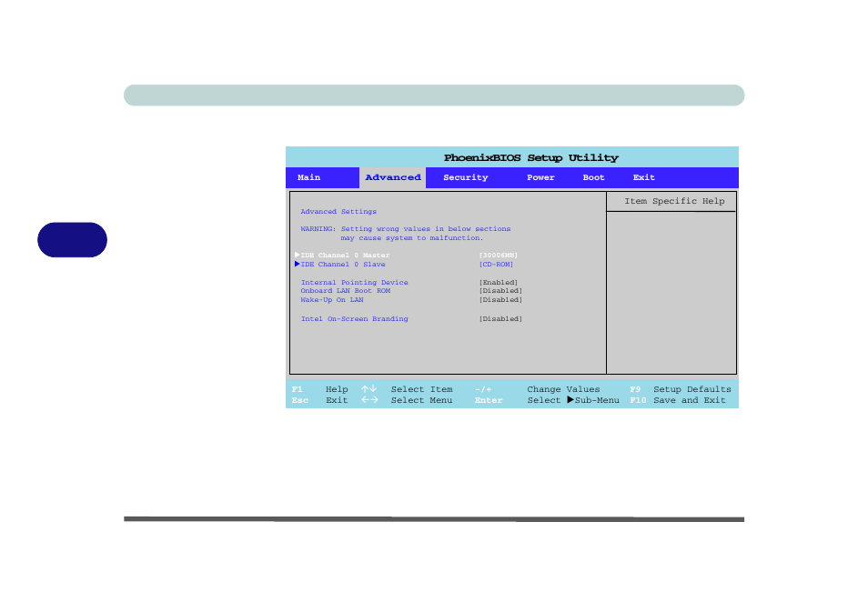The width and height of the screenshot is (868, 612).
Task: Toggle Intel On-Screen Branding [Disabled] value
Action: [x=500, y=318]
